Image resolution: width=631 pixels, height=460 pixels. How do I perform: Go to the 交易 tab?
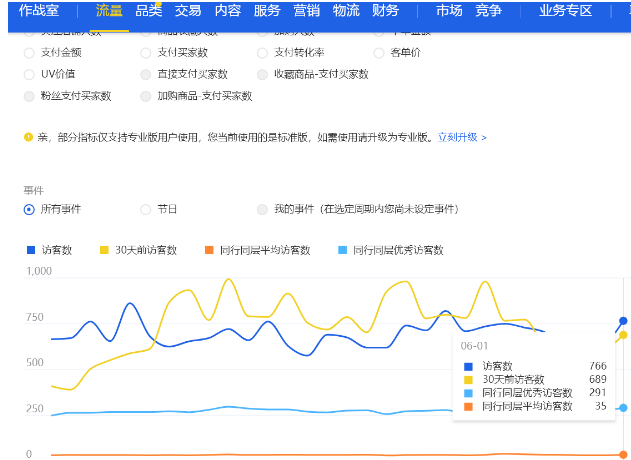pyautogui.click(x=188, y=10)
